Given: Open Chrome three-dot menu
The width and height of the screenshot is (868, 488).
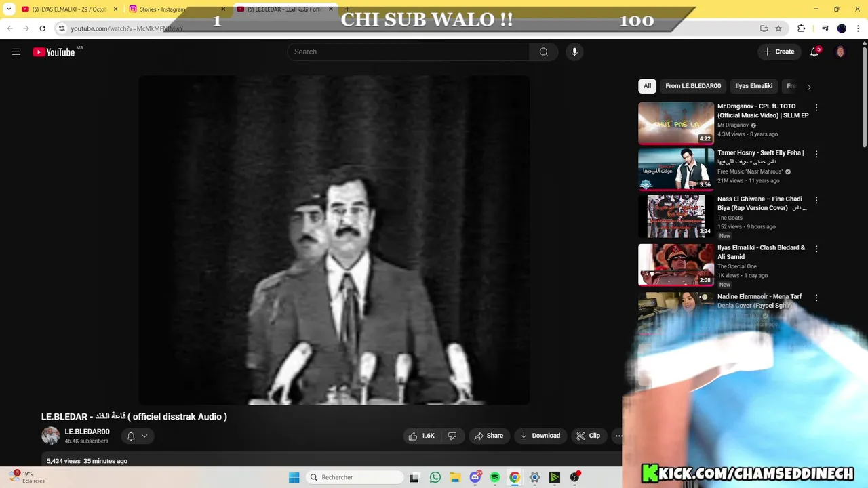Looking at the screenshot, I should click(x=858, y=28).
